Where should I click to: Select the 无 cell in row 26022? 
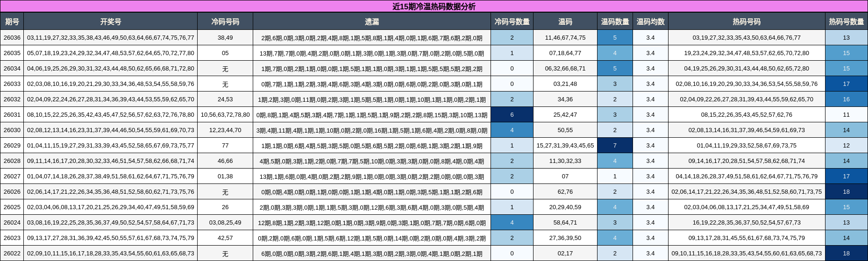click(225, 254)
